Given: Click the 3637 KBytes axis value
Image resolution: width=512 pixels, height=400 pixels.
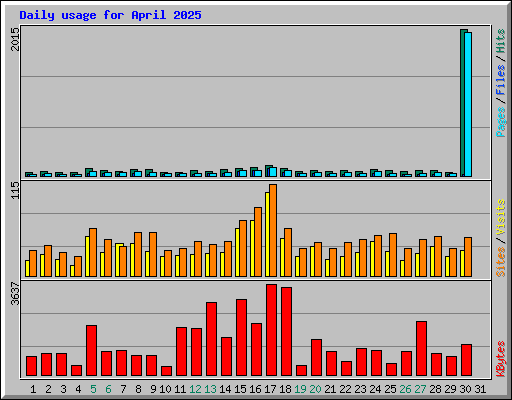Looking at the screenshot, I should point(15,293).
